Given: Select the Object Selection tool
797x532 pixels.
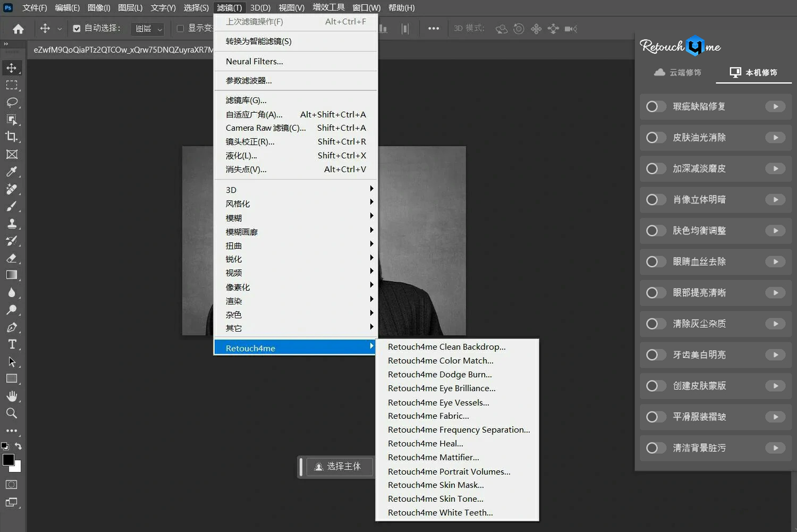Looking at the screenshot, I should click(x=12, y=120).
